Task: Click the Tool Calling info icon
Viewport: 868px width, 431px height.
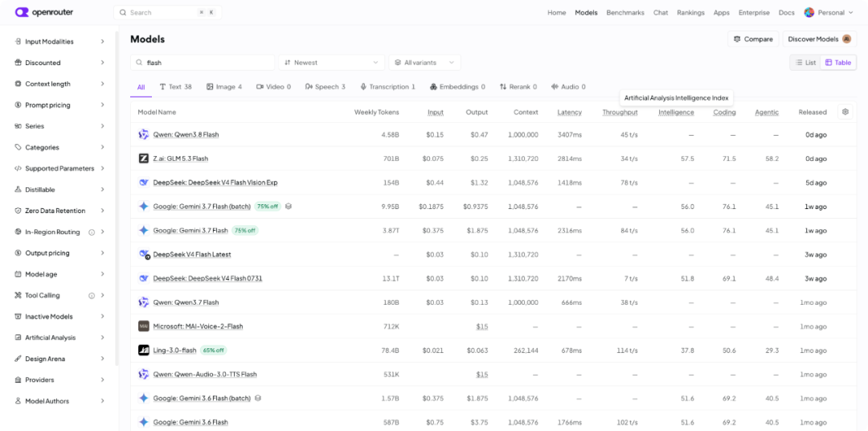Action: click(92, 295)
